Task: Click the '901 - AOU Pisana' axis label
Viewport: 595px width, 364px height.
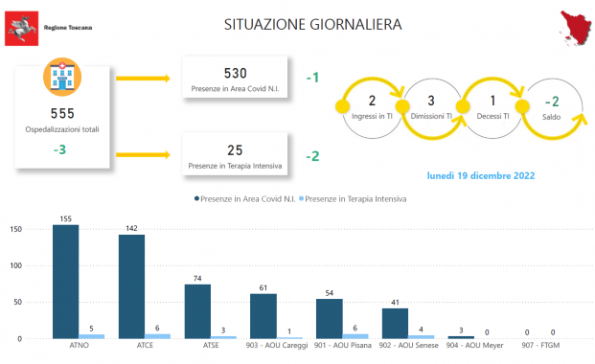Action: [x=343, y=346]
